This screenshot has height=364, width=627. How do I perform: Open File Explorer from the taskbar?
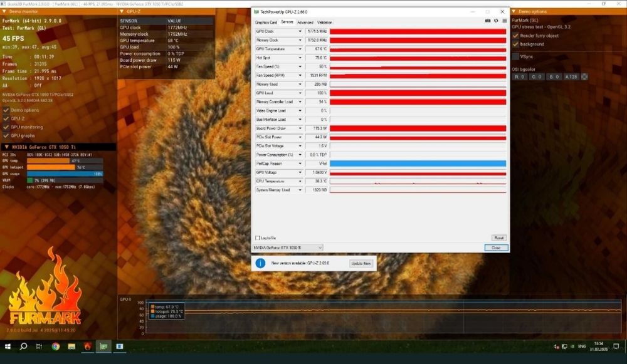tap(71, 346)
